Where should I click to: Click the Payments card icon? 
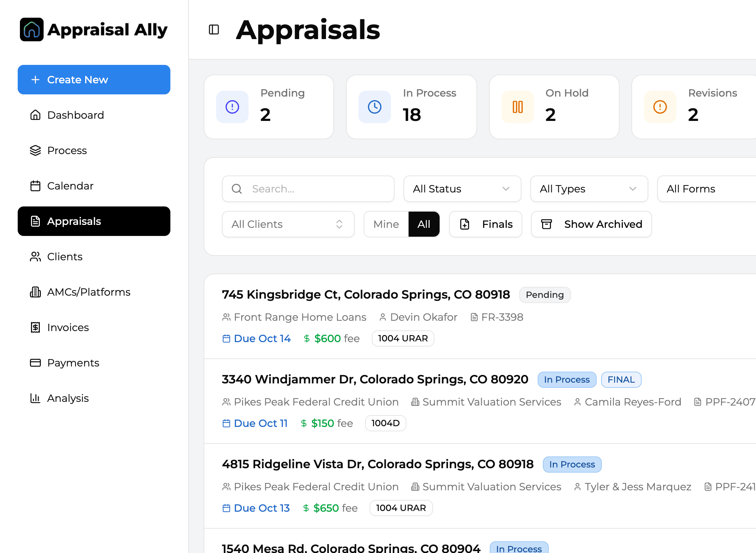[x=35, y=363]
